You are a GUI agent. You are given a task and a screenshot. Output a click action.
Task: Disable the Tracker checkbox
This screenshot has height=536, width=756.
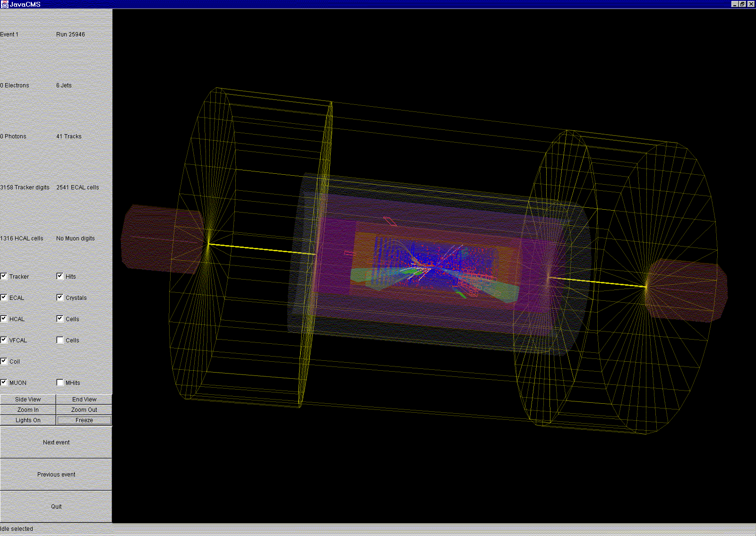[4, 276]
